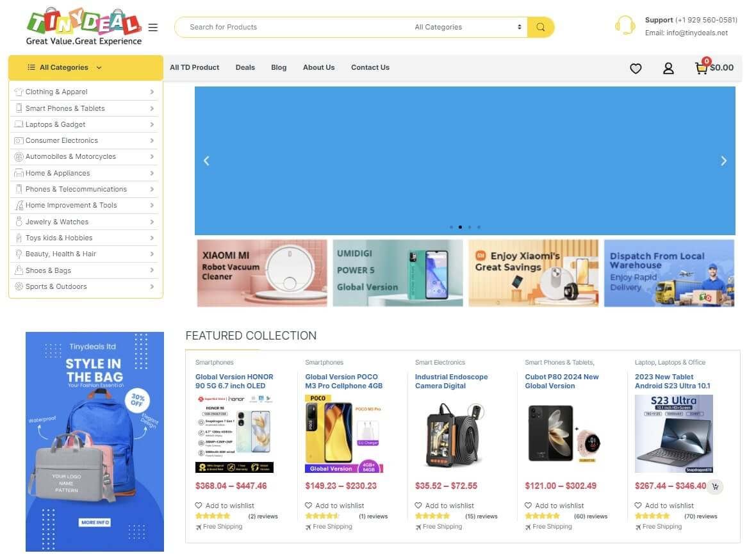Select the second carousel indicator dot
Viewport: 756px width, 560px height.
(460, 227)
